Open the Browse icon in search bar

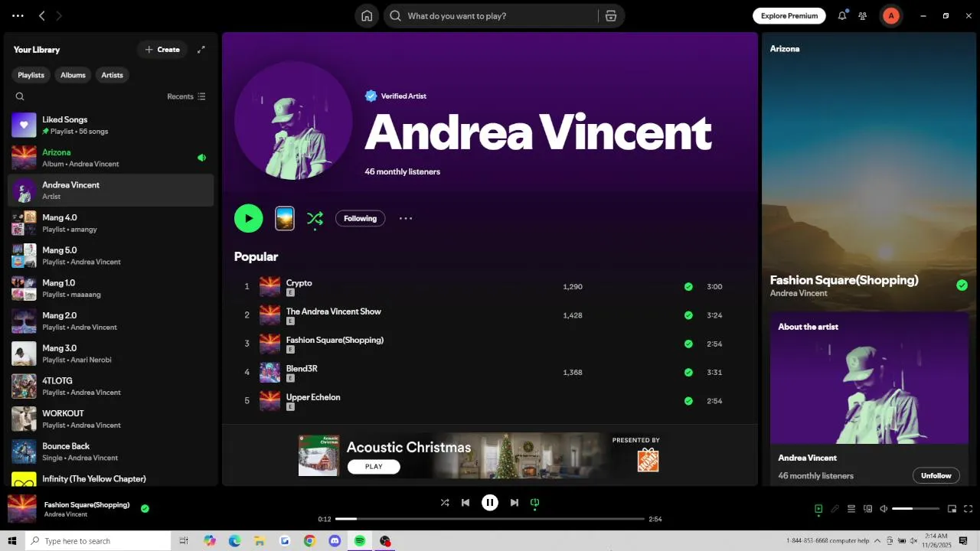coord(611,16)
